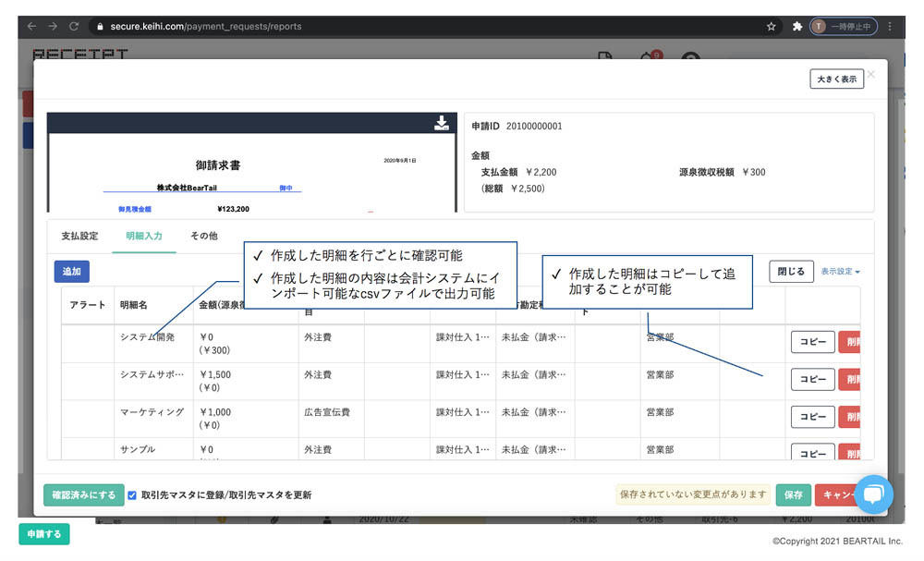Copy the システム開発 row with コピー
Screen dimensions: 924x561
click(x=812, y=342)
